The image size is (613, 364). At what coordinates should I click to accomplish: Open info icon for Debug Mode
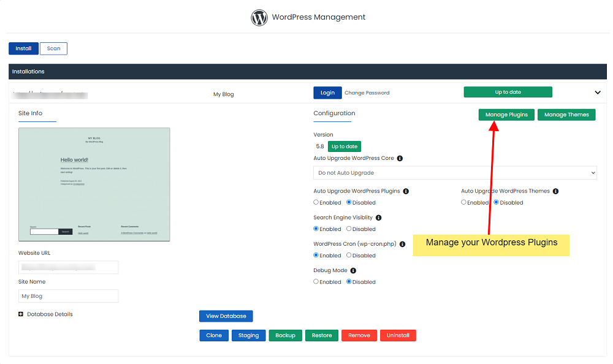pos(353,271)
